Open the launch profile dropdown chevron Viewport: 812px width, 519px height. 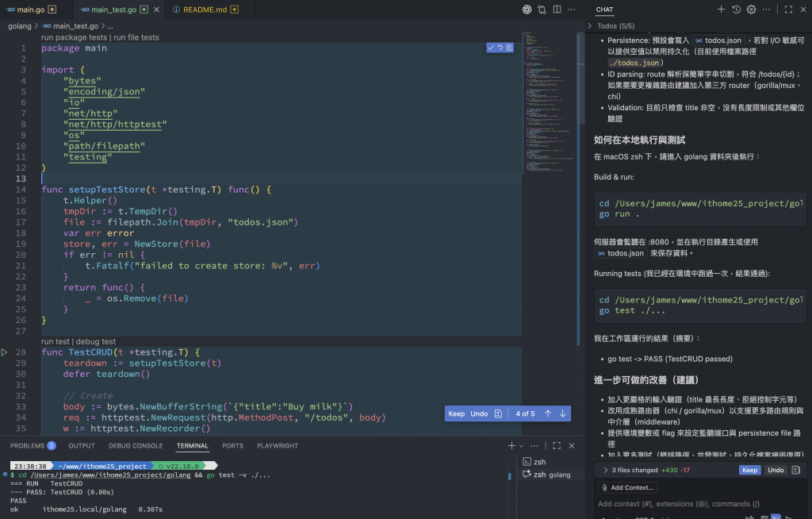click(x=521, y=446)
